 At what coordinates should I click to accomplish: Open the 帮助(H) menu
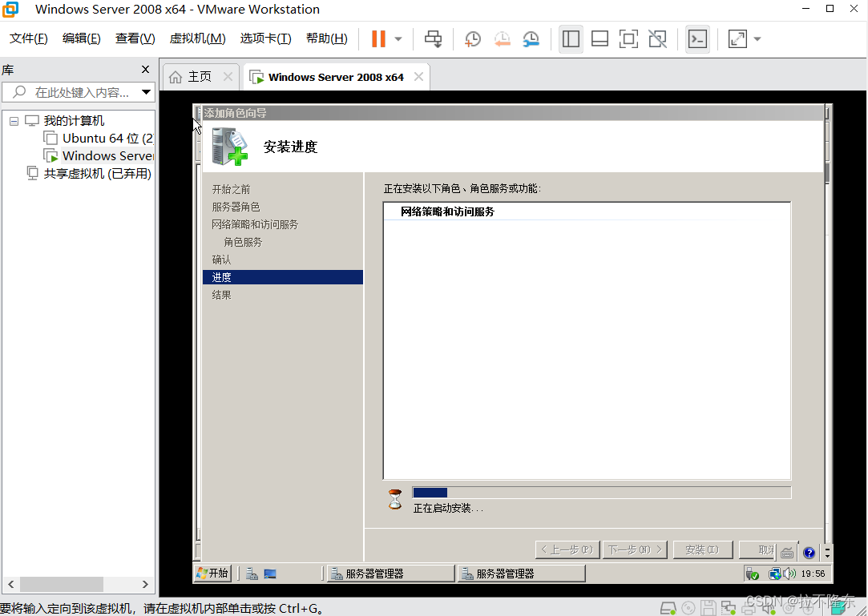click(x=327, y=38)
